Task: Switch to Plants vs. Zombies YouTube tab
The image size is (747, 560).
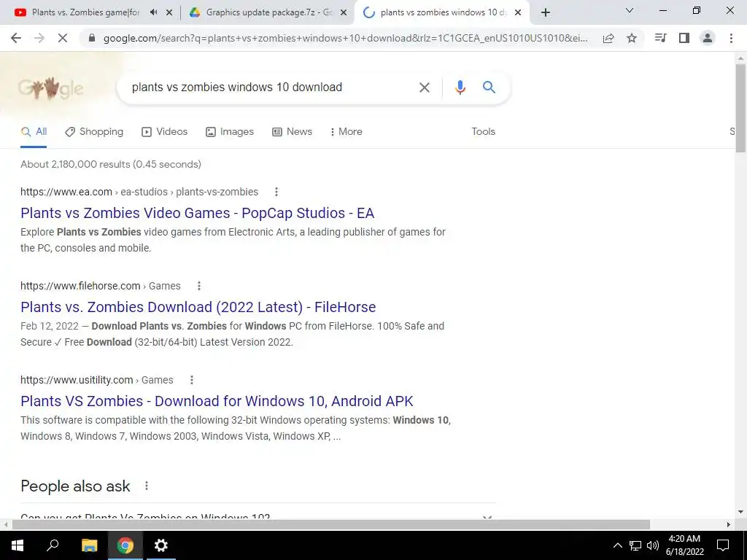Action: pyautogui.click(x=86, y=12)
